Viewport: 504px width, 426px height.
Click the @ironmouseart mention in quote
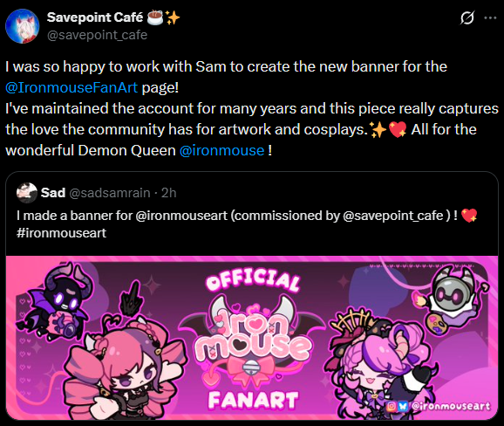[181, 216]
